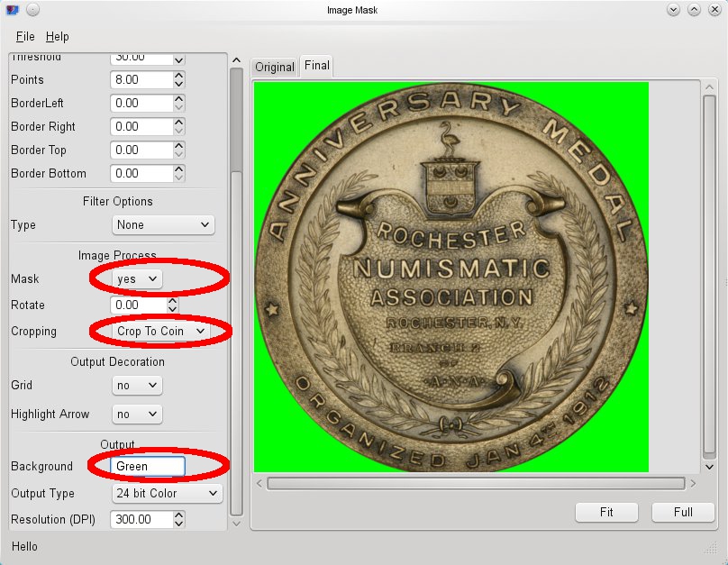Click the application icon in the title bar
This screenshot has width=728, height=565.
pyautogui.click(x=13, y=10)
